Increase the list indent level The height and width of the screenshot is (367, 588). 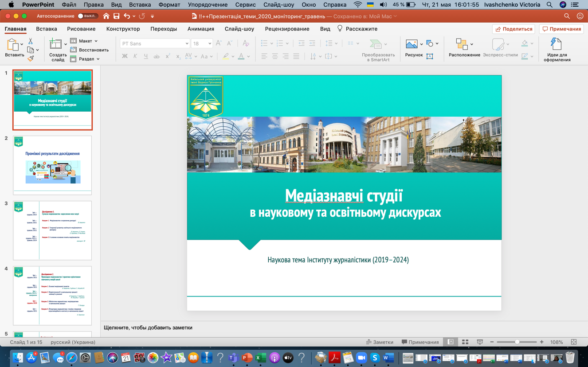312,43
